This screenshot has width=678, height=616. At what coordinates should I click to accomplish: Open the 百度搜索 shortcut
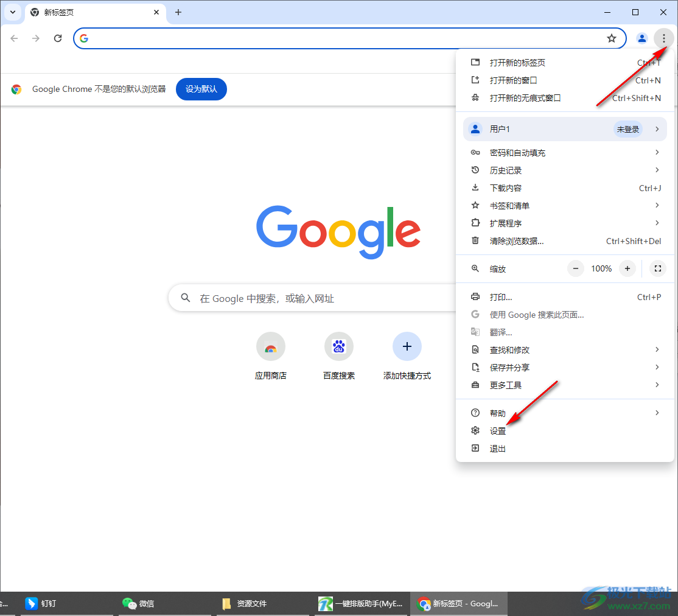click(x=339, y=357)
